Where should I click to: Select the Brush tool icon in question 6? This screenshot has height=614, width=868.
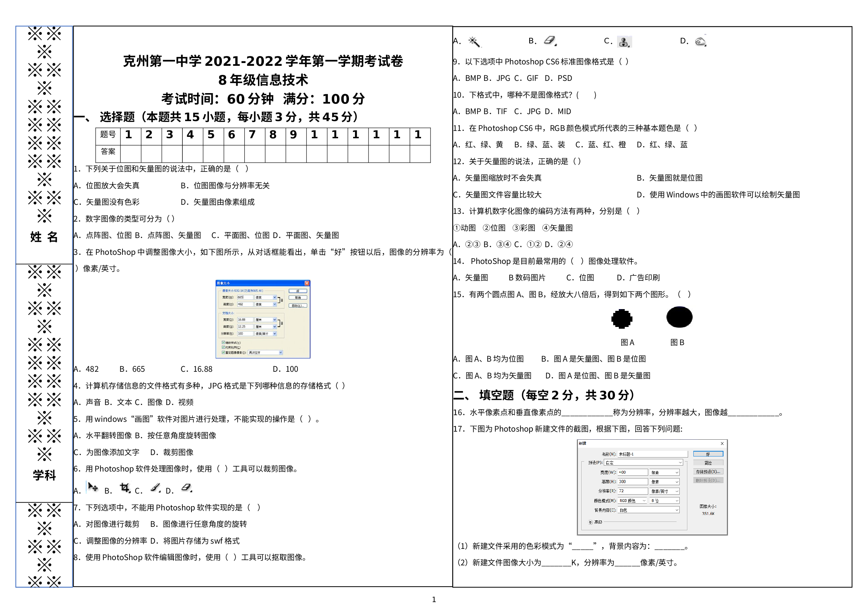155,488
